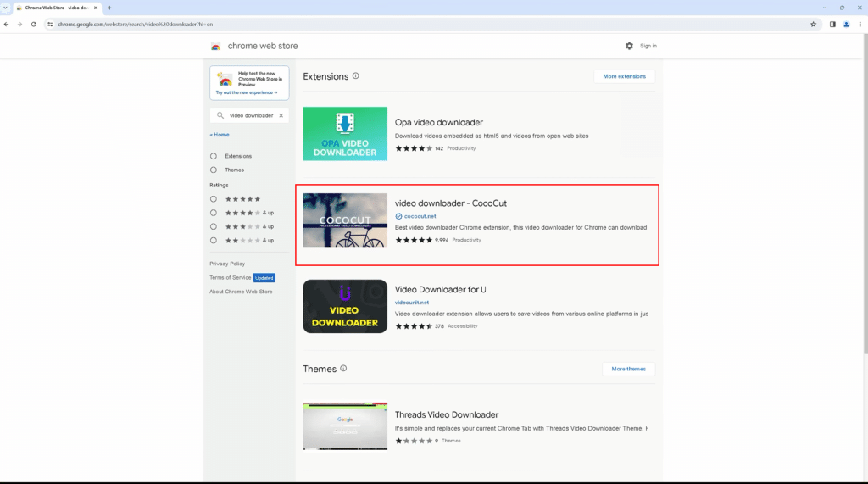
Task: Open the Opa video downloader title
Action: [438, 122]
